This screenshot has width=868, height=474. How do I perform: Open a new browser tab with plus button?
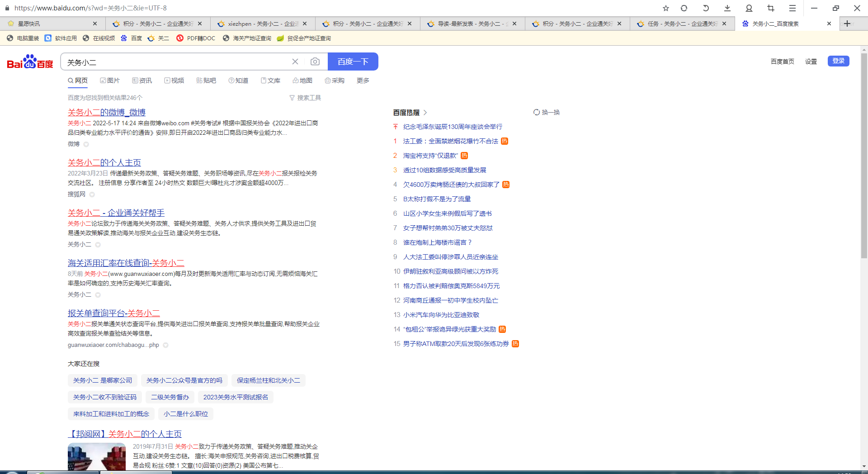847,24
